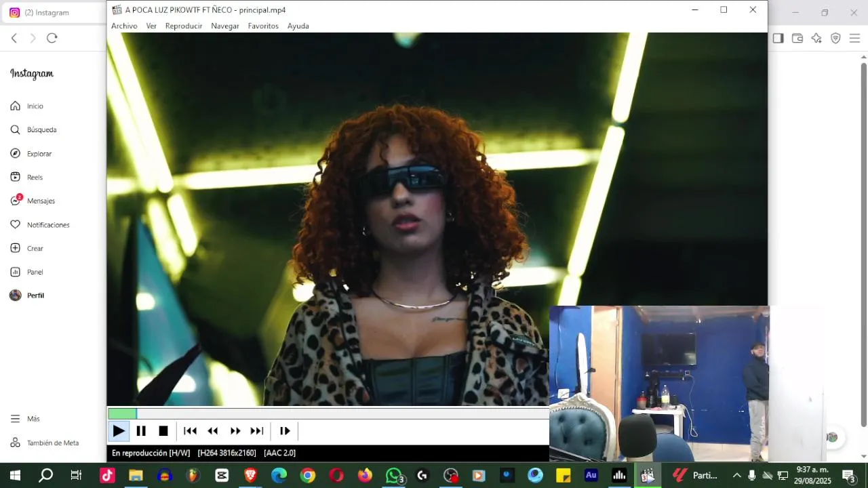
Task: Open the Windows Start menu
Action: tap(15, 476)
